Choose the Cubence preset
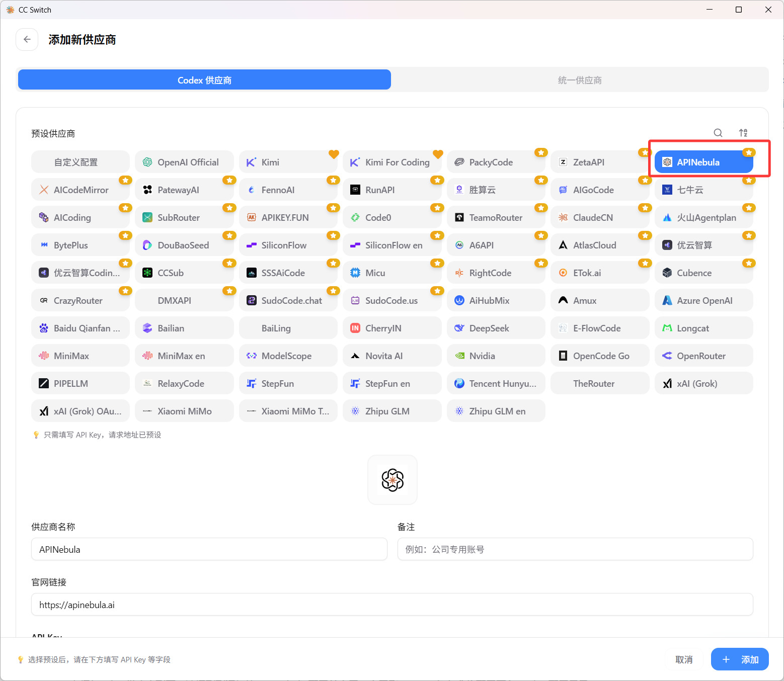This screenshot has height=681, width=784. [704, 273]
